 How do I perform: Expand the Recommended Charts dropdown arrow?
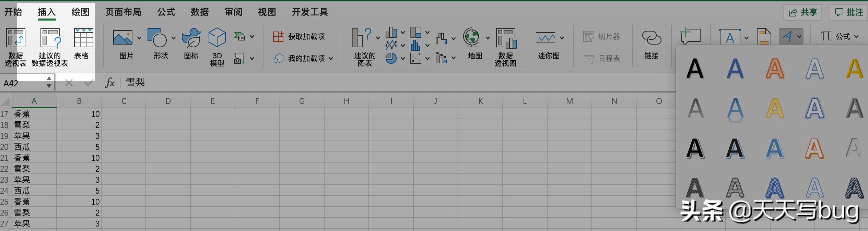point(378,38)
